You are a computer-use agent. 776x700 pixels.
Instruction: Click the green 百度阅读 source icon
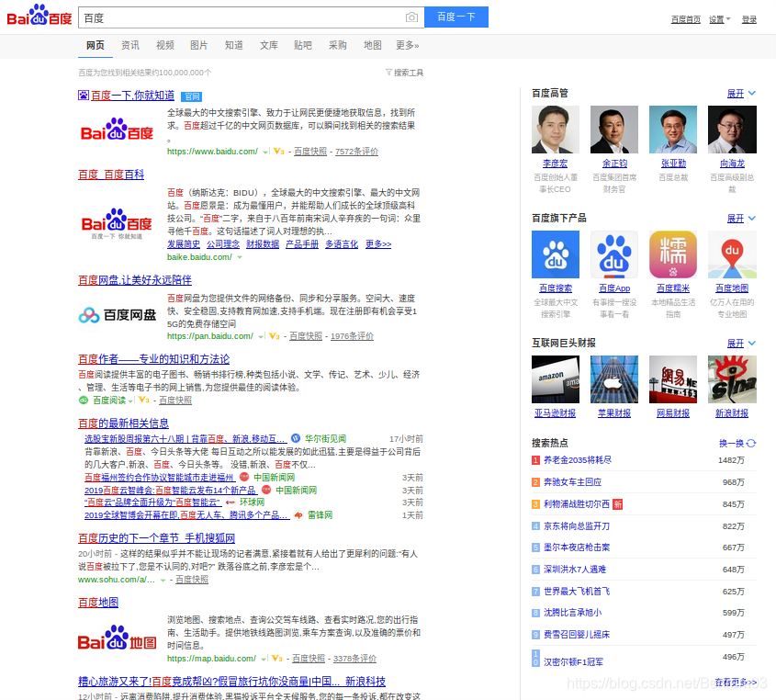coord(84,400)
